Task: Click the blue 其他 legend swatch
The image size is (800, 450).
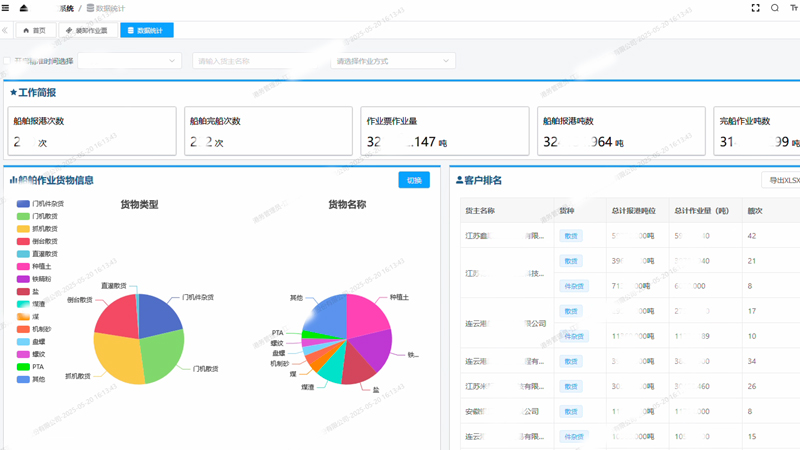Action: (23, 379)
